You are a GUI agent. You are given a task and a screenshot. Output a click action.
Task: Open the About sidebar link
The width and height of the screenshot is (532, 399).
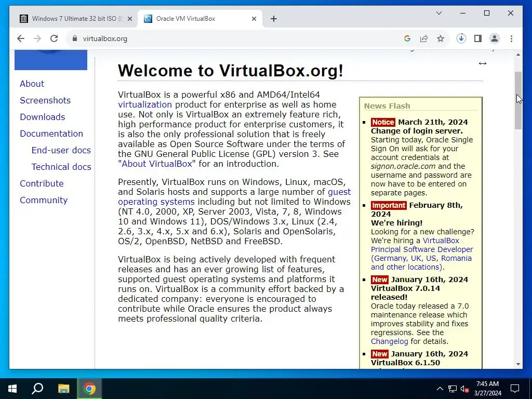pyautogui.click(x=32, y=84)
